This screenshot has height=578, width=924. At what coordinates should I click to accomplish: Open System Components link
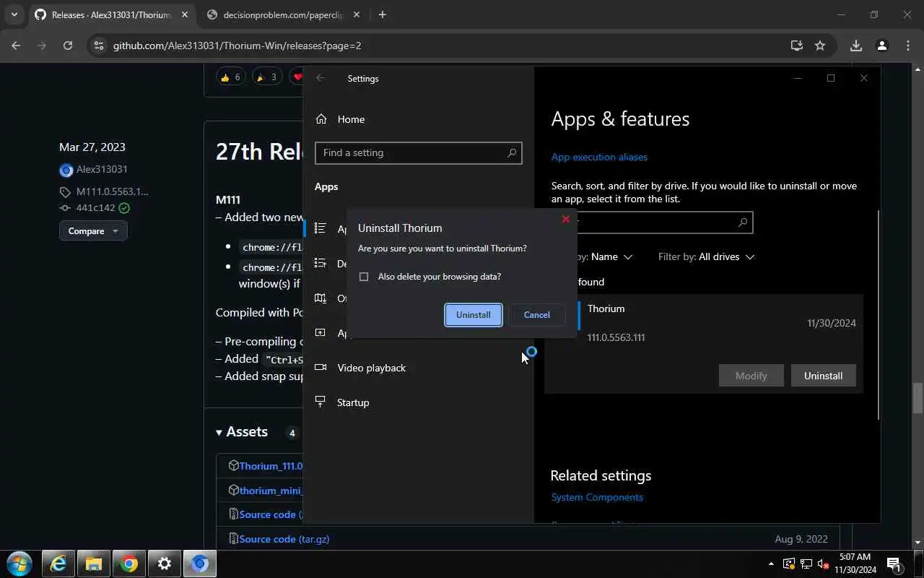tap(597, 497)
